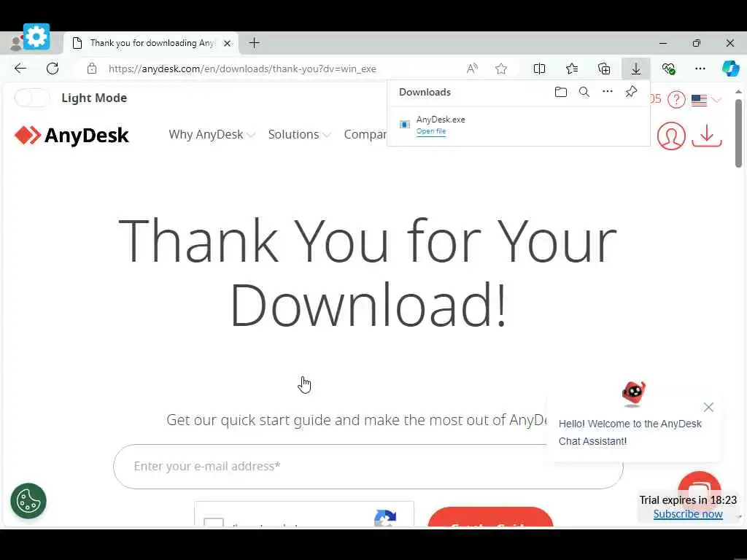Click the Subscribe now link

coord(687,514)
